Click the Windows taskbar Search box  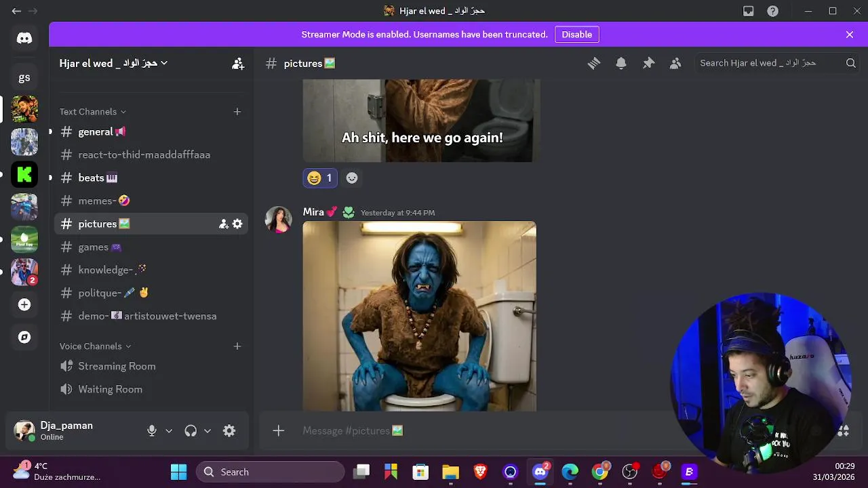[x=270, y=472]
